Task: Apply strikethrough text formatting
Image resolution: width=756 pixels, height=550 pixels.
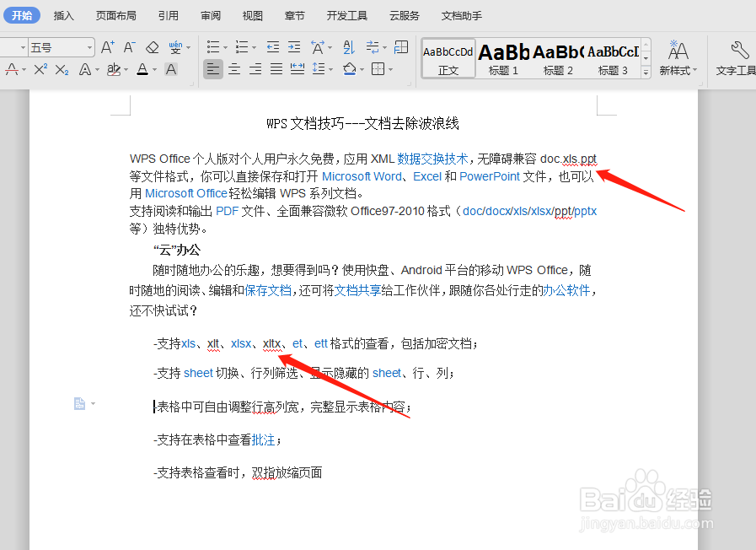Action: [x=12, y=69]
